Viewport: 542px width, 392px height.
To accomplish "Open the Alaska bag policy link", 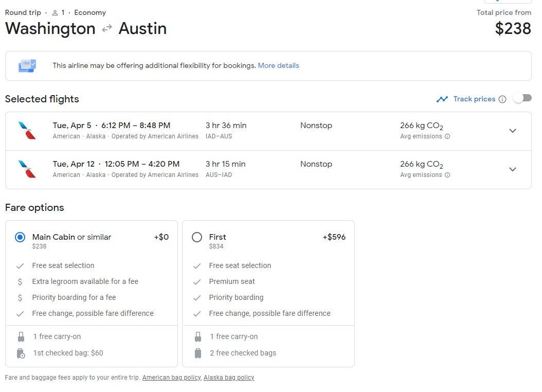I will (229, 378).
